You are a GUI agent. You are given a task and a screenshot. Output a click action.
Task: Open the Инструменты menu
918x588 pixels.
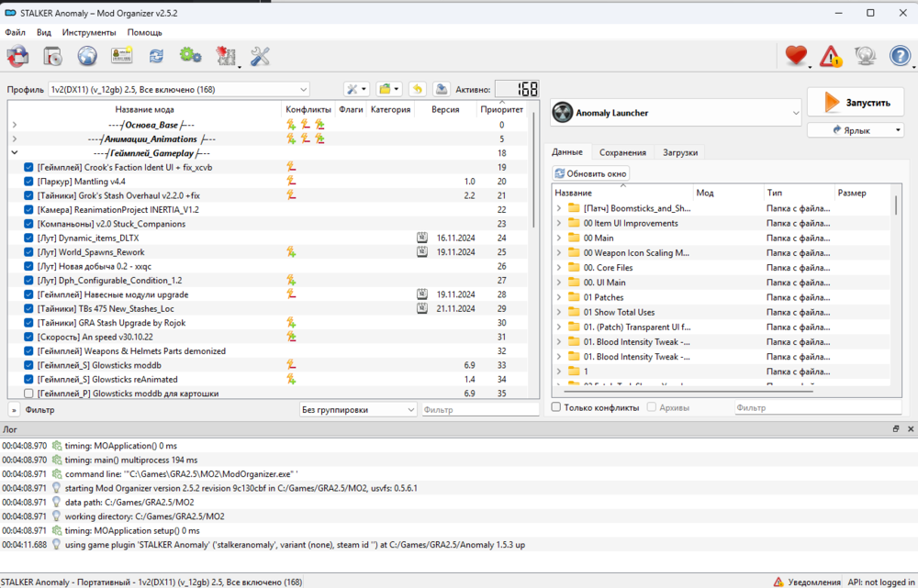click(x=89, y=32)
